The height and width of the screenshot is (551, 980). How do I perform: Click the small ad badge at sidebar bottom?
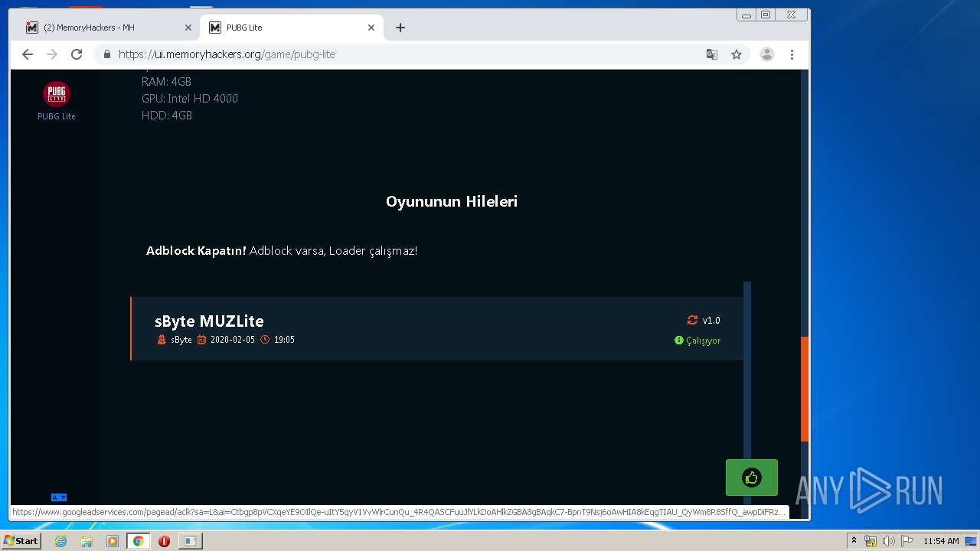pos(59,497)
